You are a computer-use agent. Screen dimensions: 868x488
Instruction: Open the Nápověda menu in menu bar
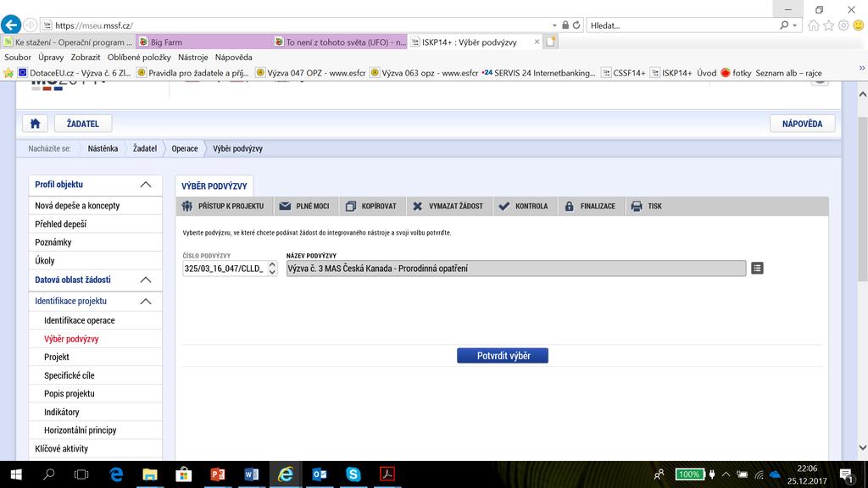click(234, 57)
